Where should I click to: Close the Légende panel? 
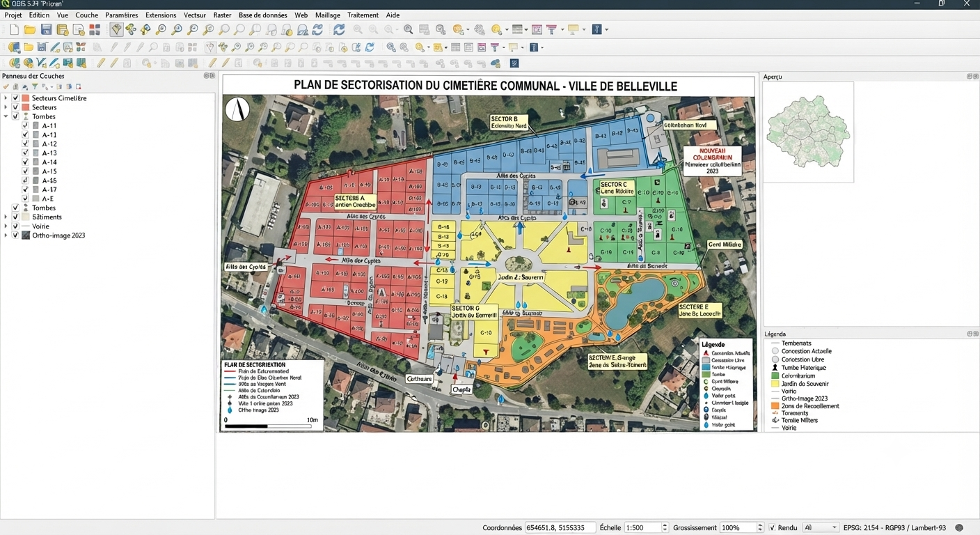pyautogui.click(x=974, y=334)
